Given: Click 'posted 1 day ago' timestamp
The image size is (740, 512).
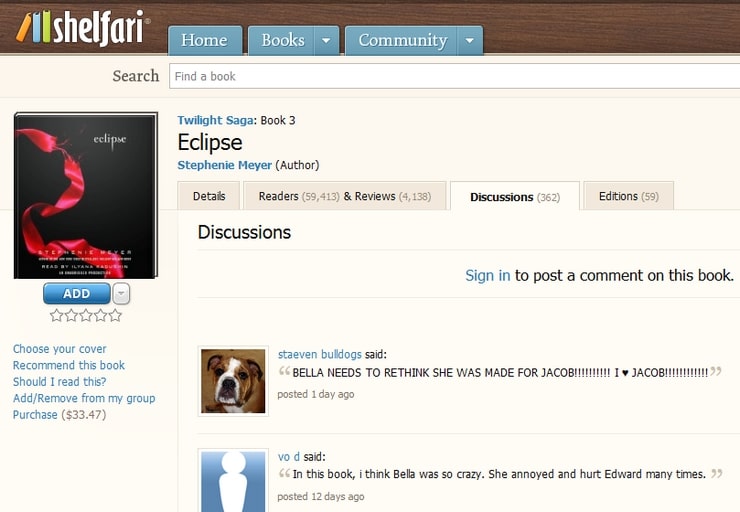Looking at the screenshot, I should (x=316, y=394).
